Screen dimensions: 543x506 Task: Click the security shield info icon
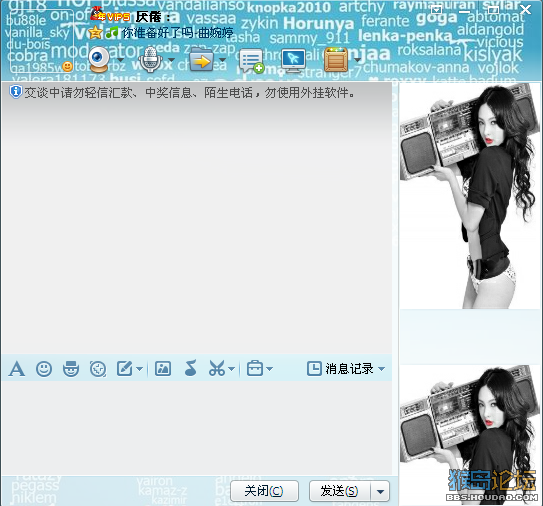(15, 92)
